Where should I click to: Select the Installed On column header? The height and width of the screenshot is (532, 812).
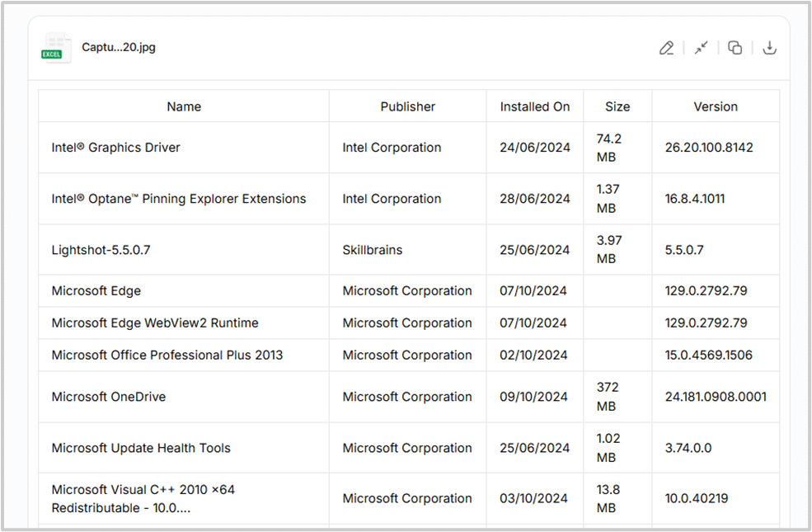[534, 106]
